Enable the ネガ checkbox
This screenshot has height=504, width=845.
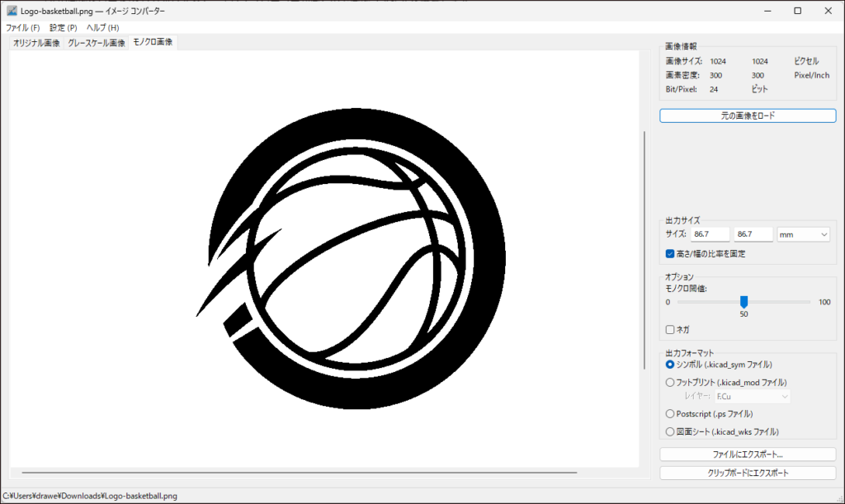671,329
